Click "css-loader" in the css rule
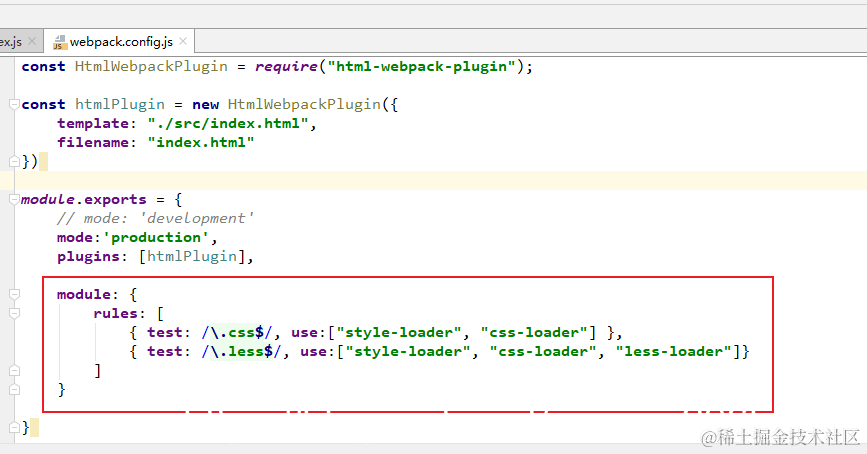The width and height of the screenshot is (867, 454). [534, 332]
